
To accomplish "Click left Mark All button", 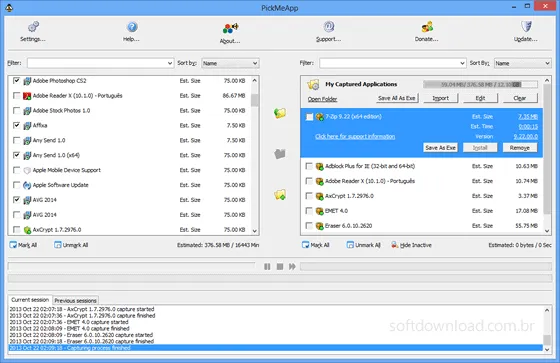I will pyautogui.click(x=24, y=245).
